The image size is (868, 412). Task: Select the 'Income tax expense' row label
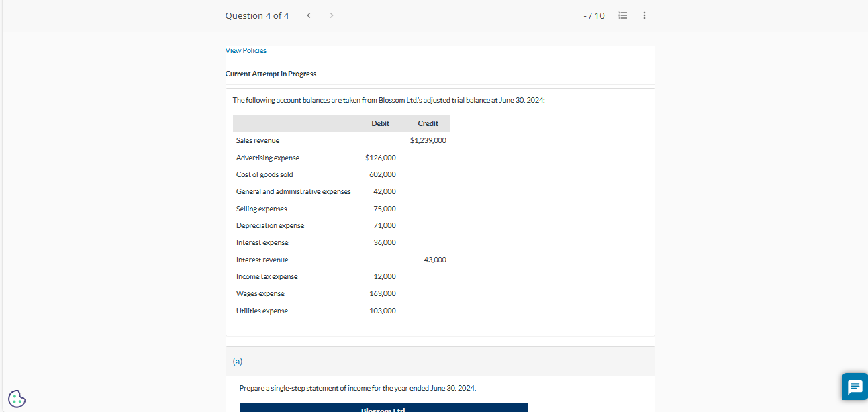pyautogui.click(x=267, y=276)
